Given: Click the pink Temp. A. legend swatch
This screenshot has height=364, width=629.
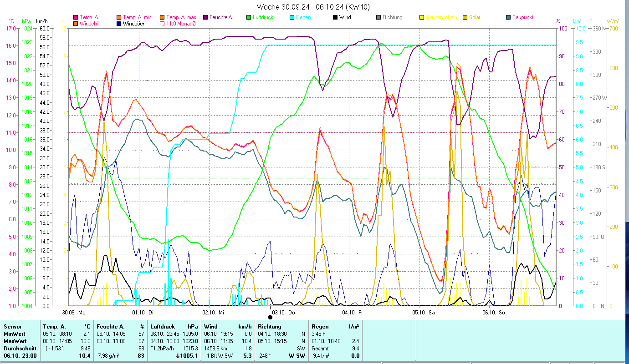Looking at the screenshot, I should tap(76, 17).
